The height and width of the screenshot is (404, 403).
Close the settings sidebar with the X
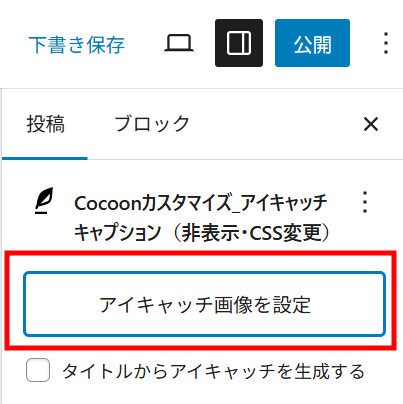click(371, 124)
